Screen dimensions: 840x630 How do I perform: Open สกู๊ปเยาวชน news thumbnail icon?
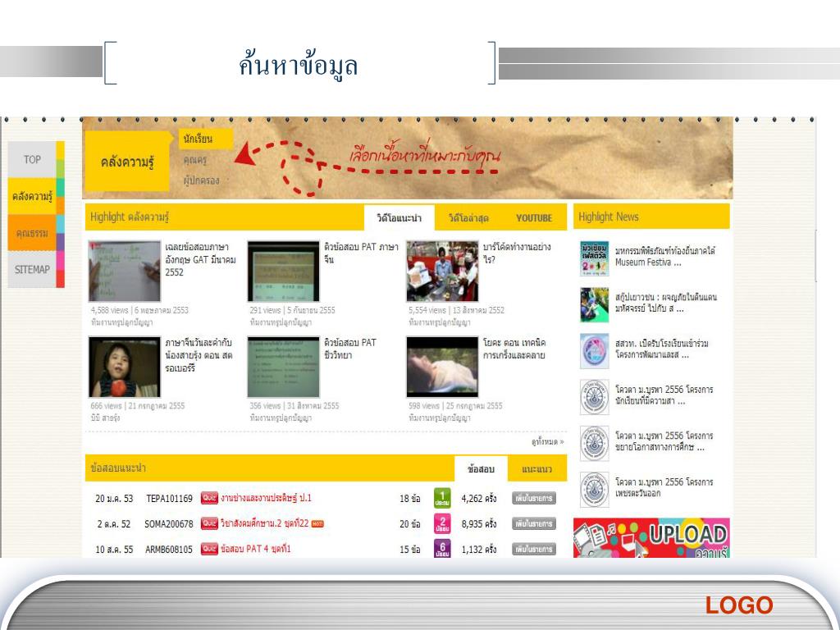[x=594, y=305]
